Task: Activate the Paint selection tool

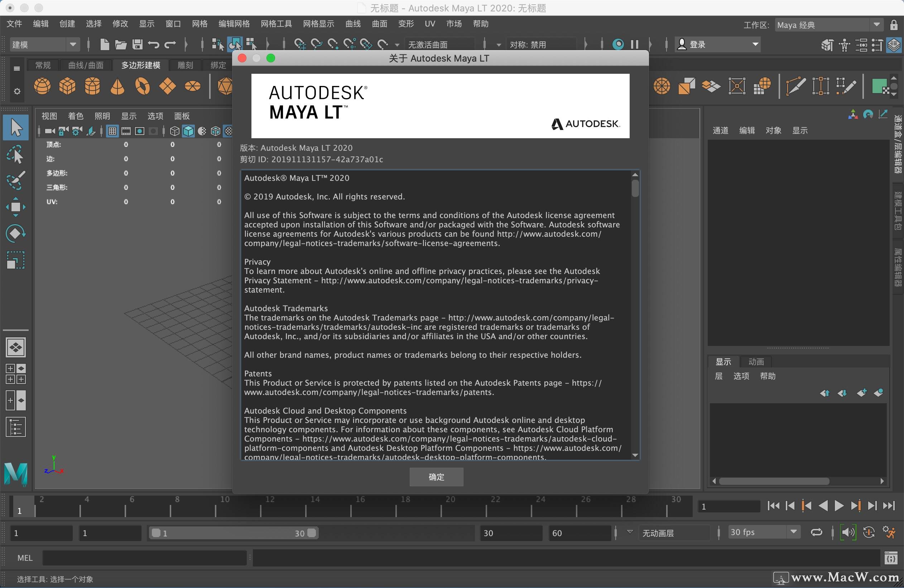Action: click(16, 180)
